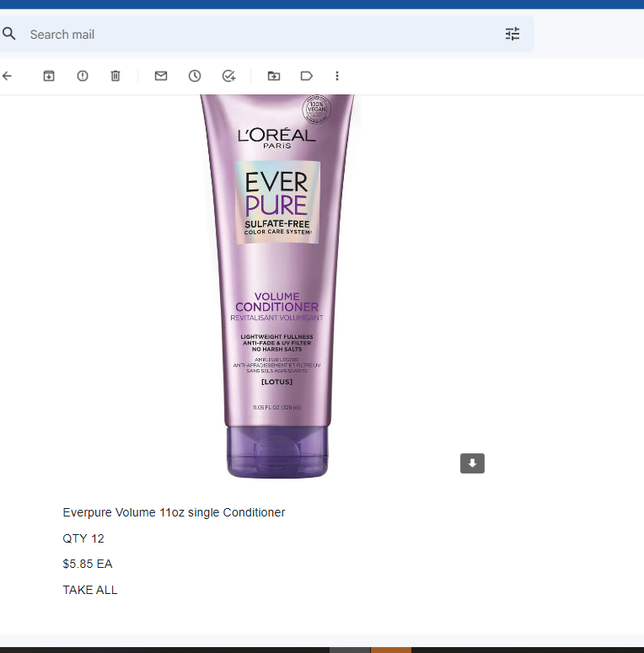Open the L'Oréal EverPure product image
The height and width of the screenshot is (653, 644).
click(277, 286)
